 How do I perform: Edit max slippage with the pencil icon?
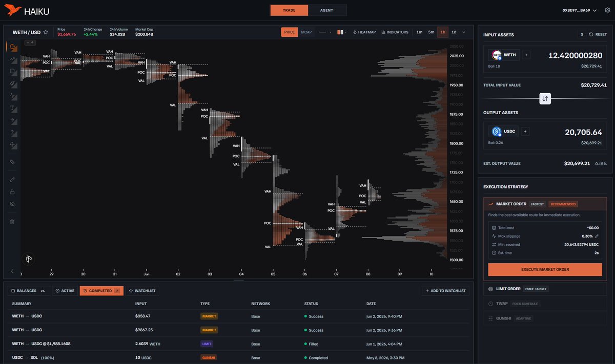pyautogui.click(x=597, y=236)
